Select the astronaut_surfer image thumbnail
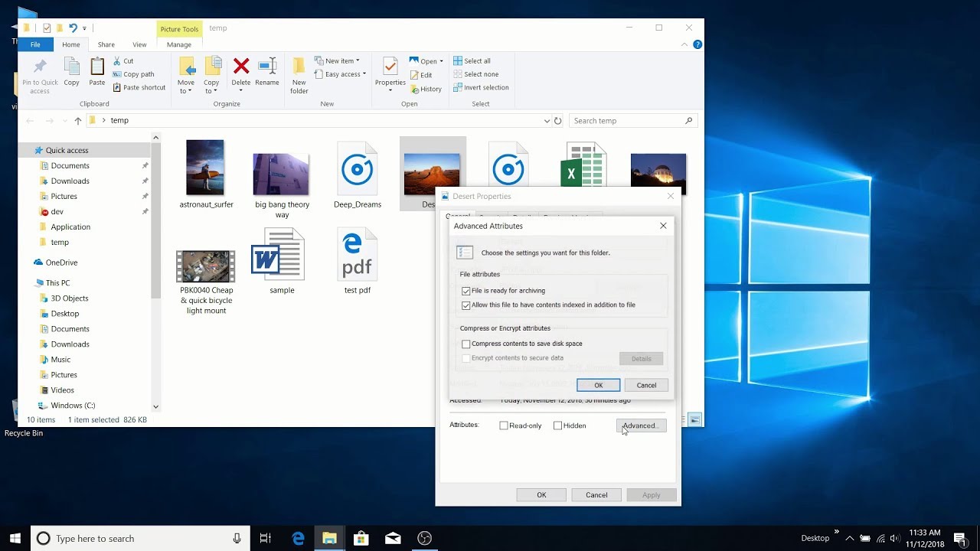This screenshot has width=980, height=551. (205, 168)
